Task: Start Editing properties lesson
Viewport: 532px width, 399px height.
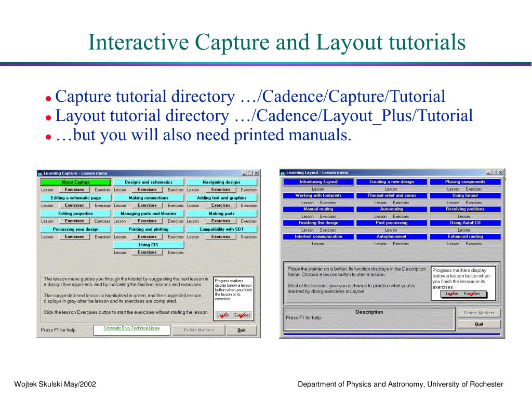Action: (75, 214)
